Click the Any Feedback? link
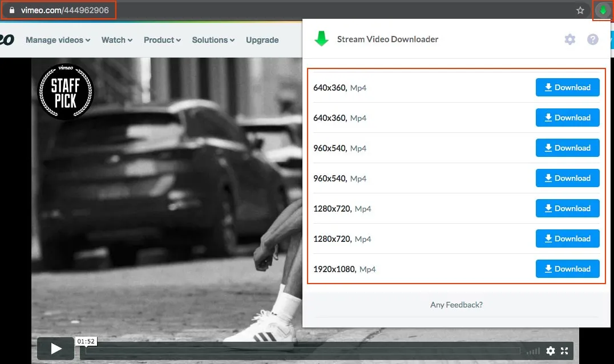 456,305
